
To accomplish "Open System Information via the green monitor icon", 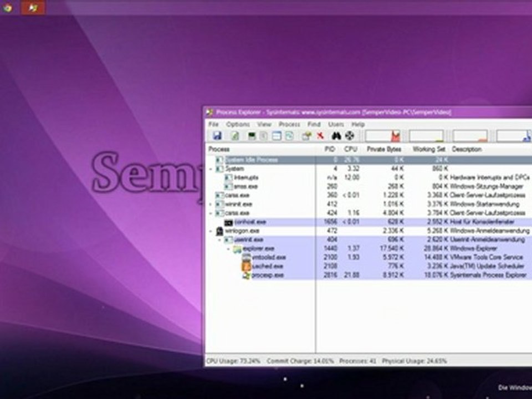I will click(x=252, y=136).
